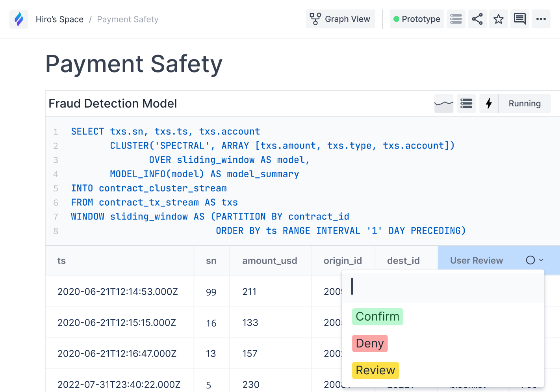The width and height of the screenshot is (560, 392).
Task: Select the Deny tag option
Action: pos(370,343)
